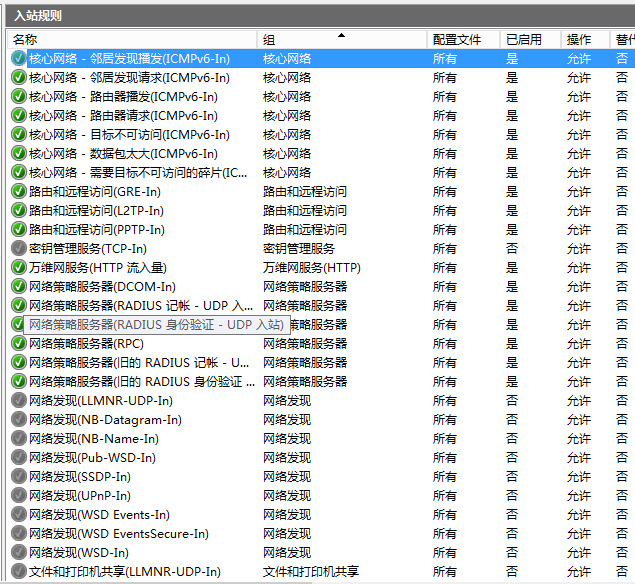Click the gray icon of 网络发现(LLMNR-UDP-In)
This screenshot has width=635, height=584.
tap(19, 401)
